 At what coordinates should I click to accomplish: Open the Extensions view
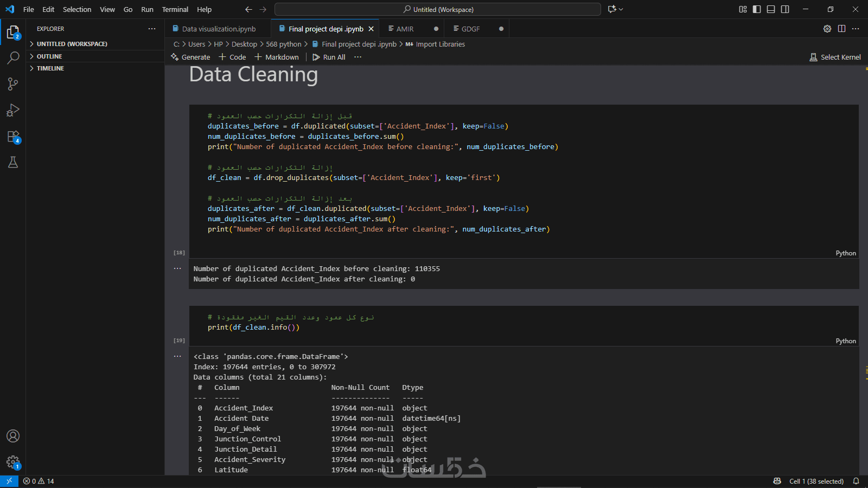point(13,137)
